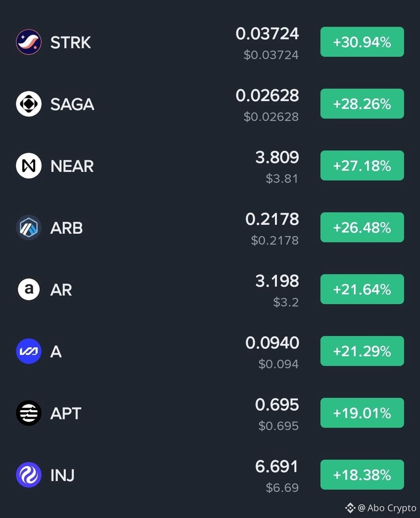Click the STRK coin logo icon
The width and height of the screenshot is (420, 518).
tap(29, 42)
